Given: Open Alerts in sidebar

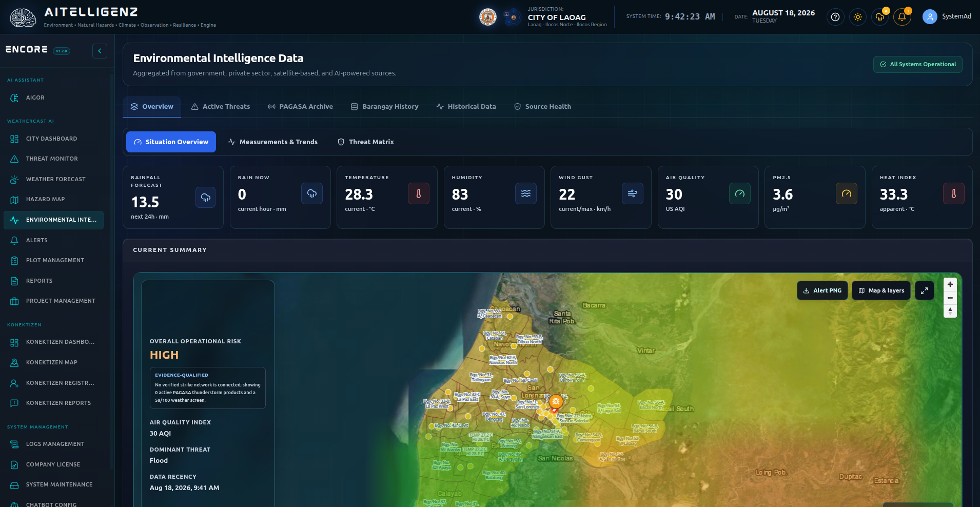Looking at the screenshot, I should 53,240.
